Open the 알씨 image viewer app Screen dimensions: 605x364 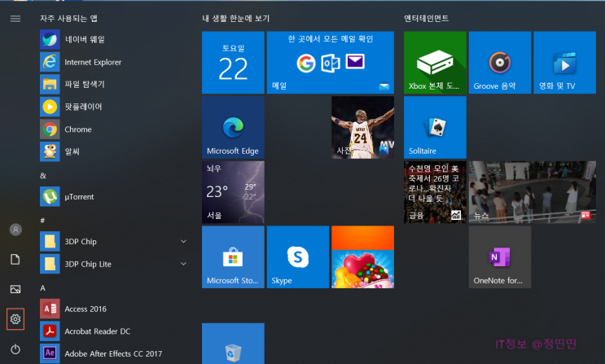[x=114, y=151]
